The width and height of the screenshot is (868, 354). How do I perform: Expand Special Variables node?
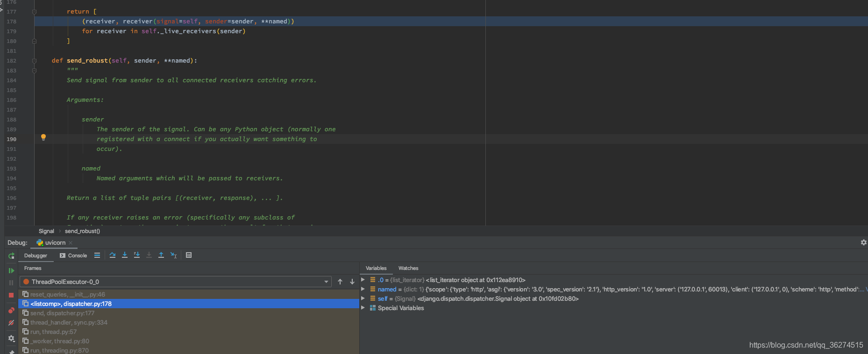(363, 308)
